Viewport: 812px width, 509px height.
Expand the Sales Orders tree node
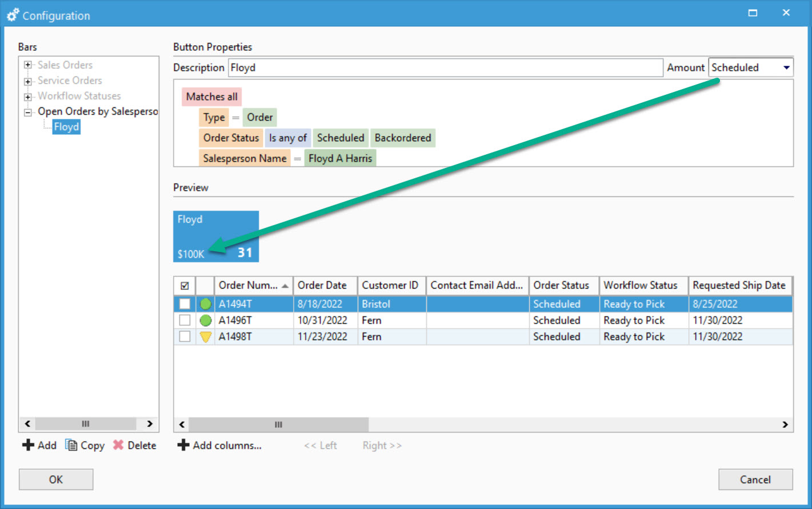(x=28, y=65)
